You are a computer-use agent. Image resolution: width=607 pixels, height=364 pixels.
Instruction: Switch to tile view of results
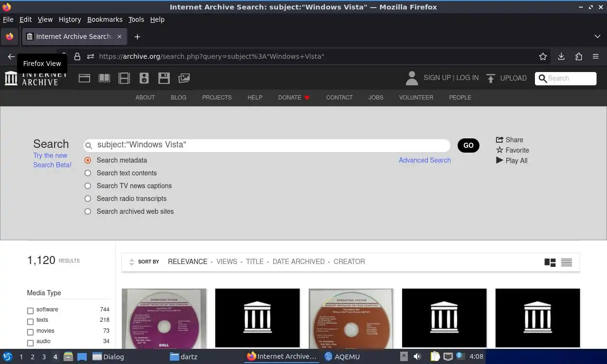pyautogui.click(x=550, y=262)
